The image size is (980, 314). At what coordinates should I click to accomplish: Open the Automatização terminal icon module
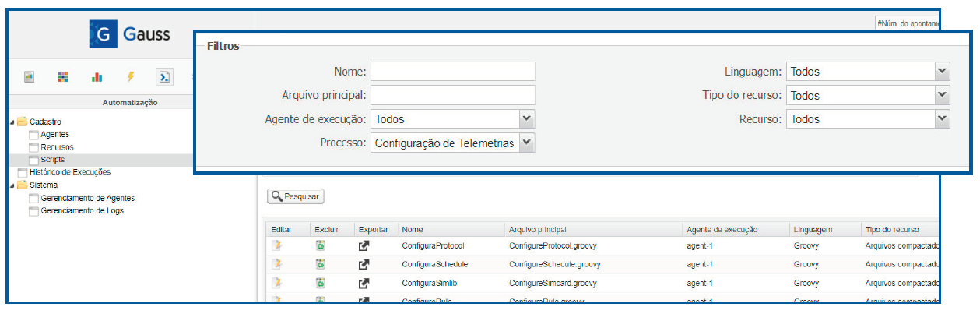point(164,76)
